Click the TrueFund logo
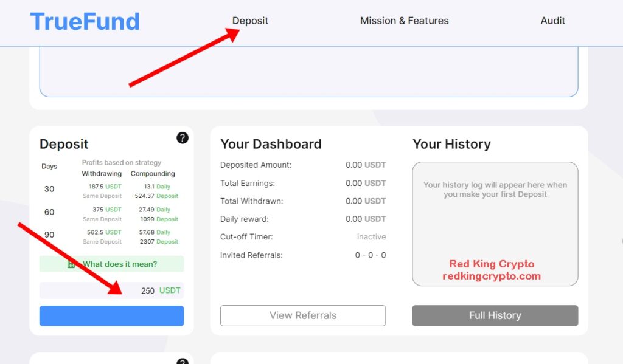 click(85, 21)
